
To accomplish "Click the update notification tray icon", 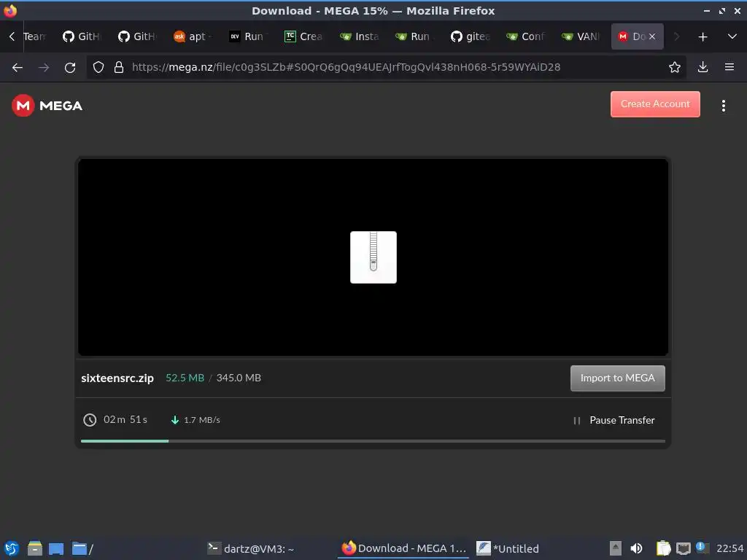I will (702, 547).
